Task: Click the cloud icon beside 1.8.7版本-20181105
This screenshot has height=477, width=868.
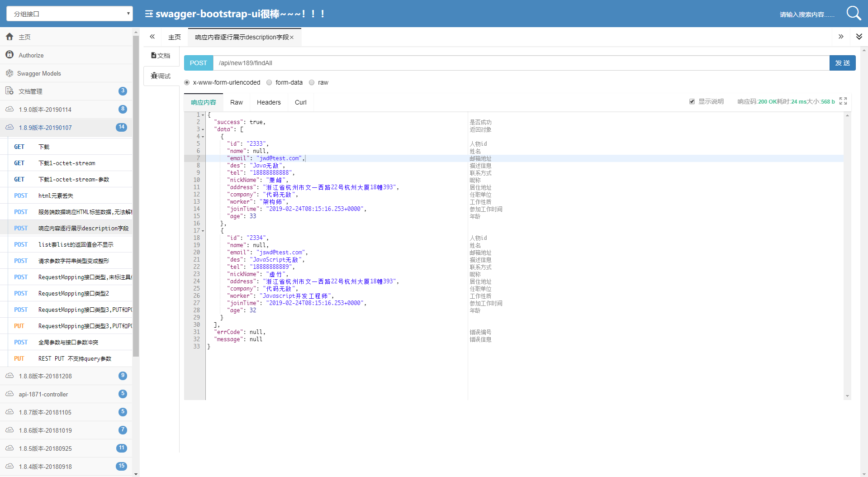Action: 9,412
